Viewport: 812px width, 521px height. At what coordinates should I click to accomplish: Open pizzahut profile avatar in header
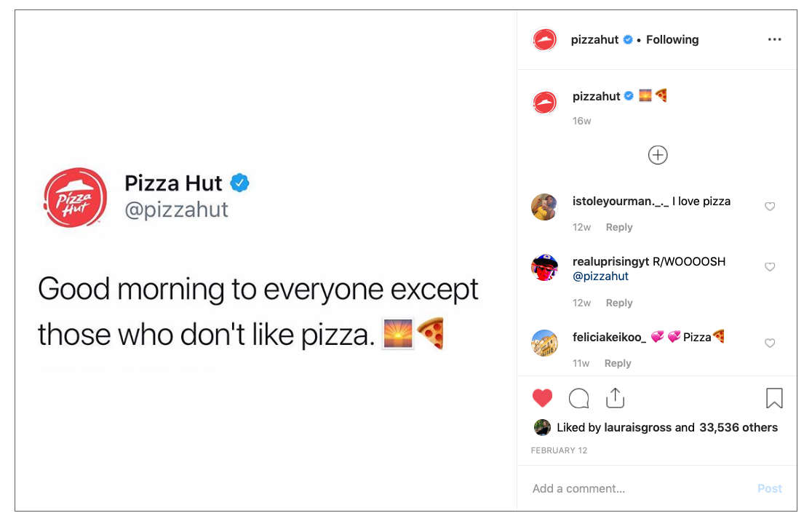pos(544,39)
